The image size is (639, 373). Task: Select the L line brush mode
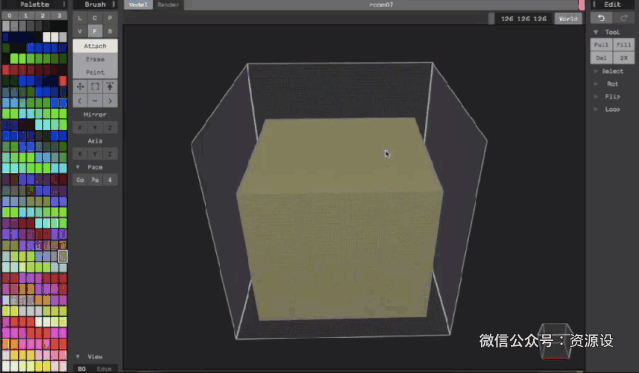click(80, 18)
